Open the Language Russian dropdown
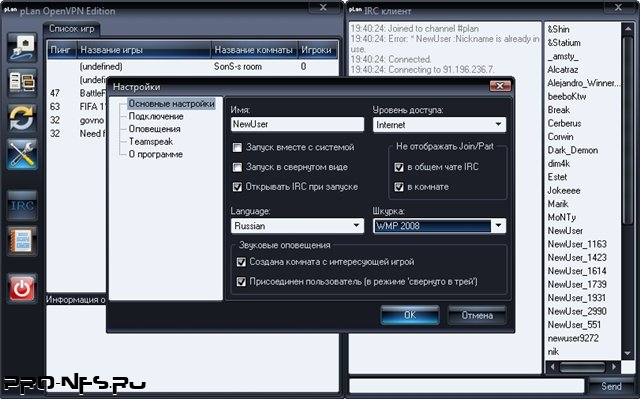Image resolution: width=640 pixels, height=399 pixels. point(297,226)
